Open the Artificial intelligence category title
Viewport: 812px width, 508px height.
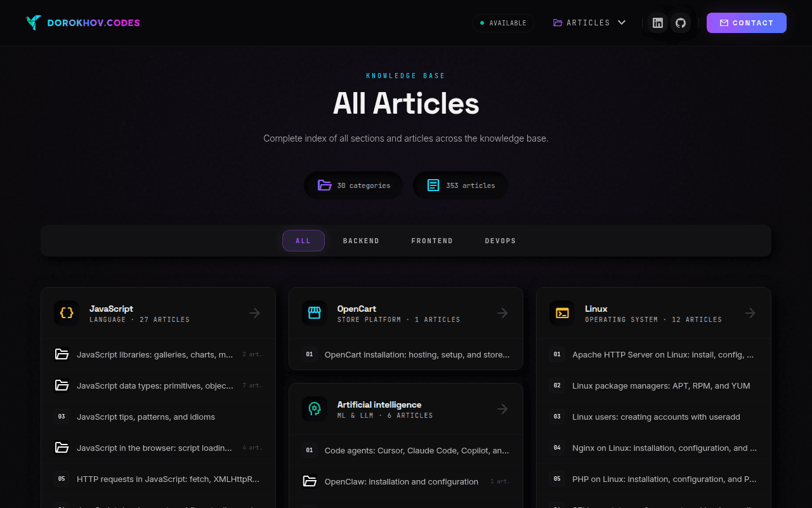pyautogui.click(x=379, y=404)
